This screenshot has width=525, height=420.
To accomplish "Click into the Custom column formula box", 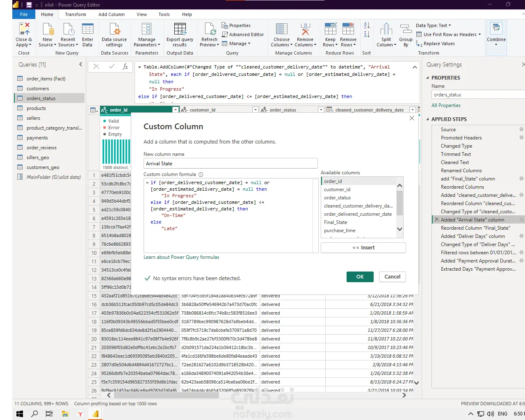I will pyautogui.click(x=231, y=216).
